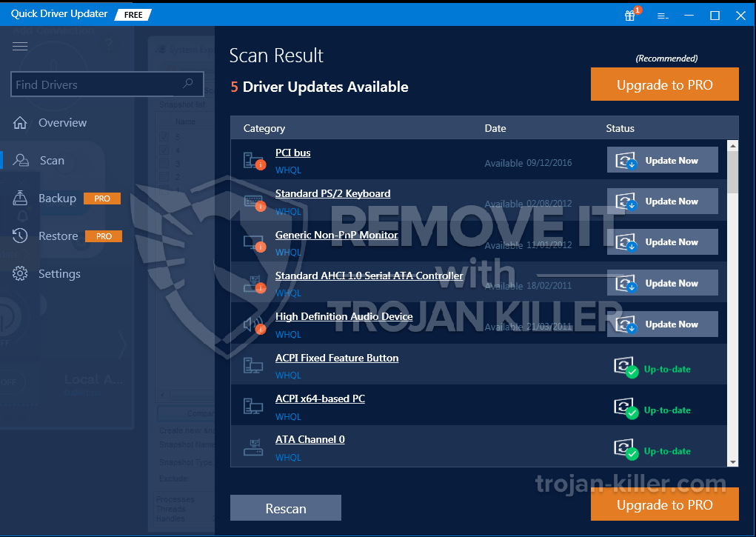Click the Restore clock icon

click(x=20, y=236)
